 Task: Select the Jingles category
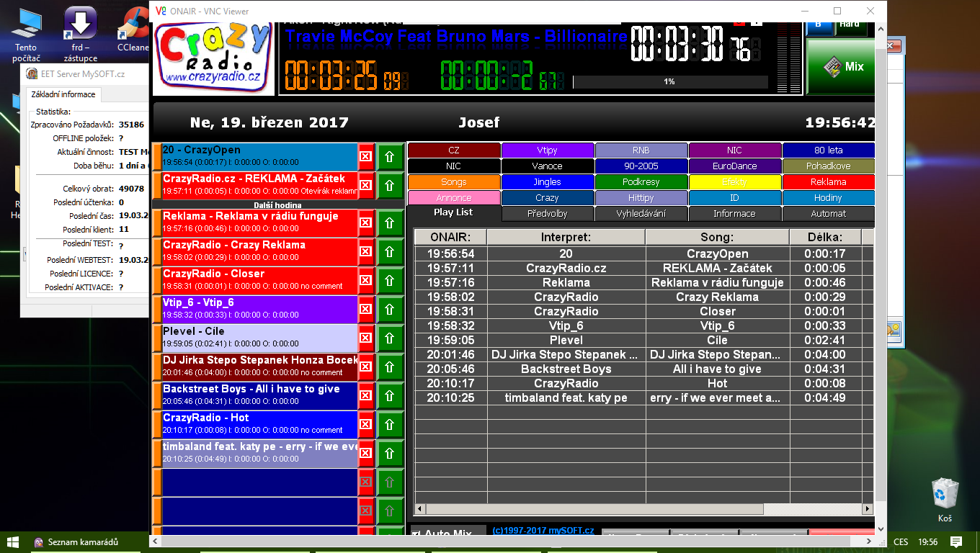[548, 182]
